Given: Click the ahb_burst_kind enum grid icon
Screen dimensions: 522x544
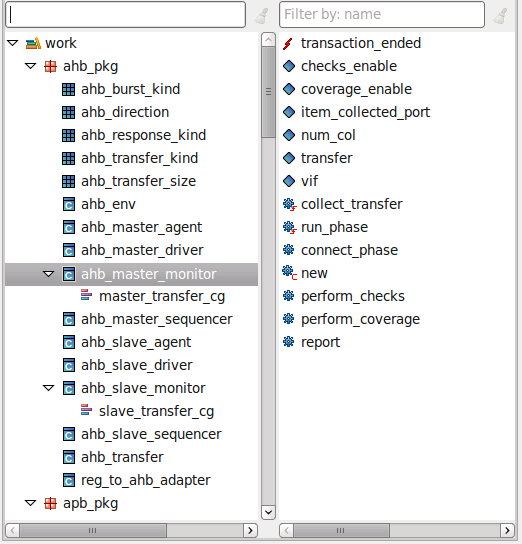Looking at the screenshot, I should point(68,90).
